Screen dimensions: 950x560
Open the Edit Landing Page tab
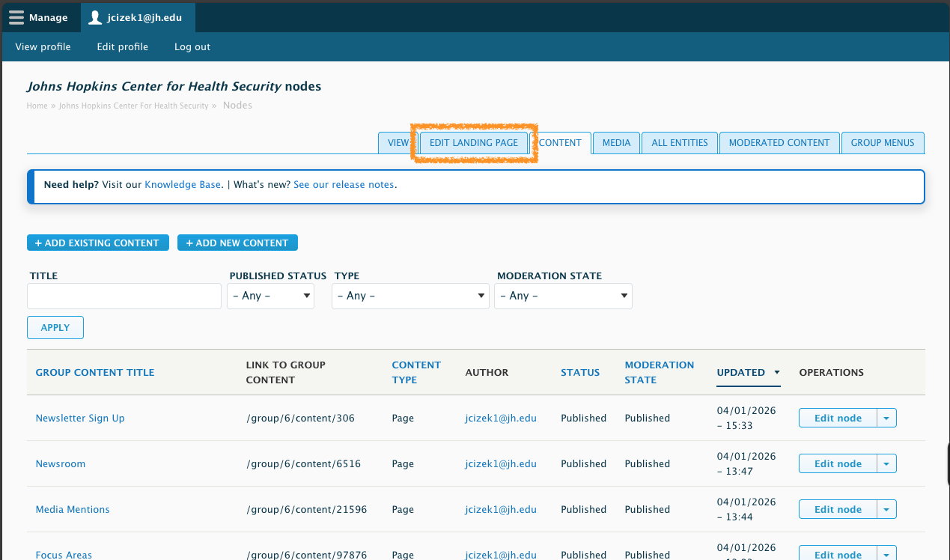click(474, 142)
